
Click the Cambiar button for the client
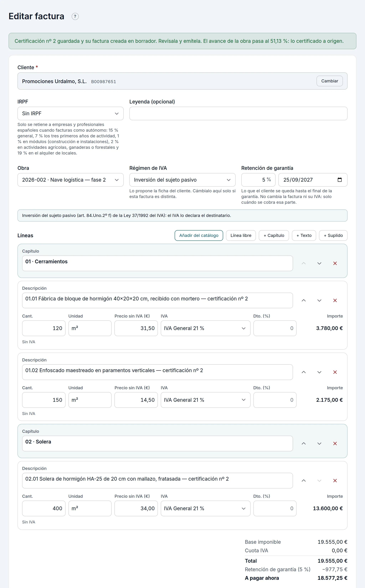point(330,81)
